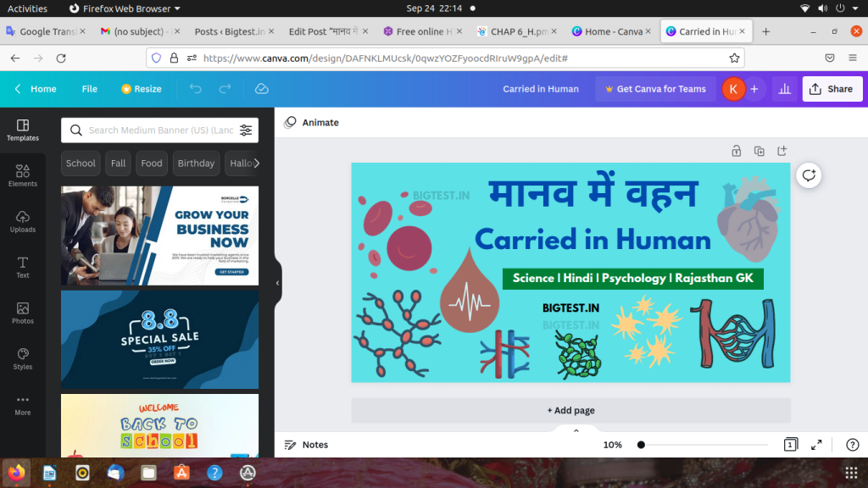Choose Grow Your Business template
868x488 pixels.
(159, 236)
